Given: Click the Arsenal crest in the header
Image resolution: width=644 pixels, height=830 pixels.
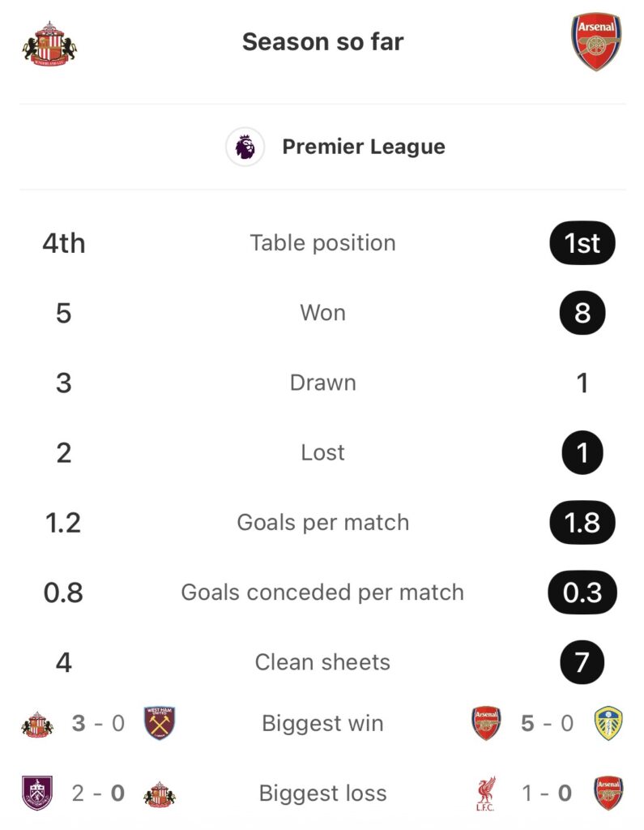Looking at the screenshot, I should tap(596, 43).
